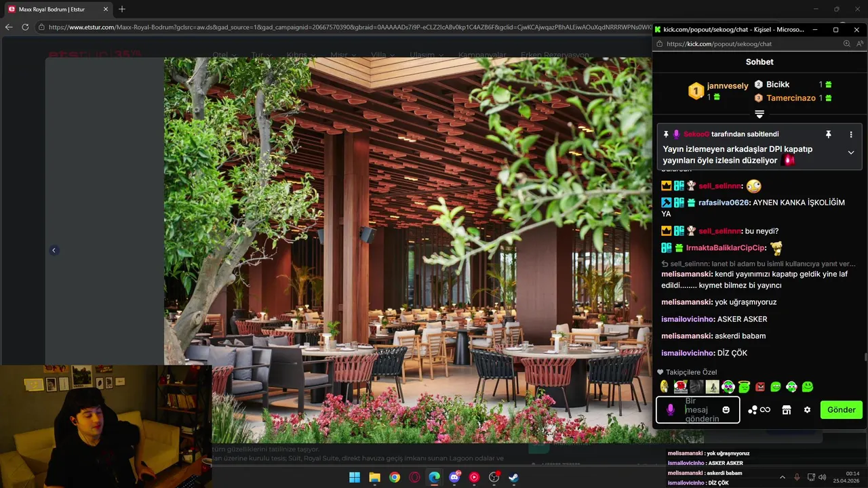Open the Ulaşım menu dropdown on Etstur
This screenshot has width=868, height=488.
coord(427,55)
